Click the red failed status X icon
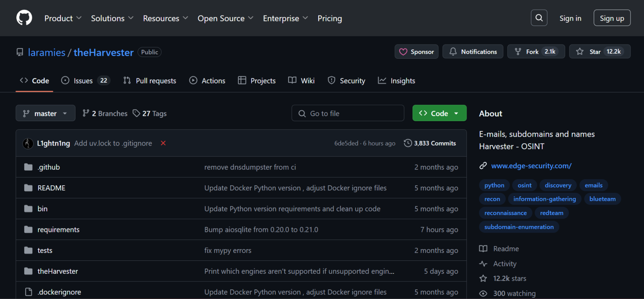Screen dimensions: 644x299 163,143
